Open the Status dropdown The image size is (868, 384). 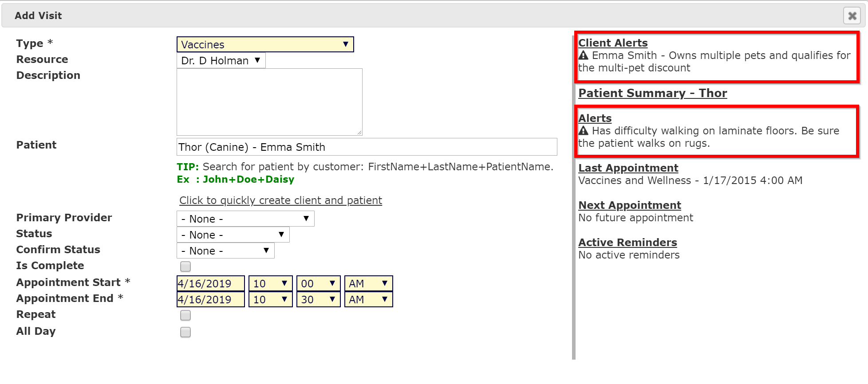pos(233,235)
